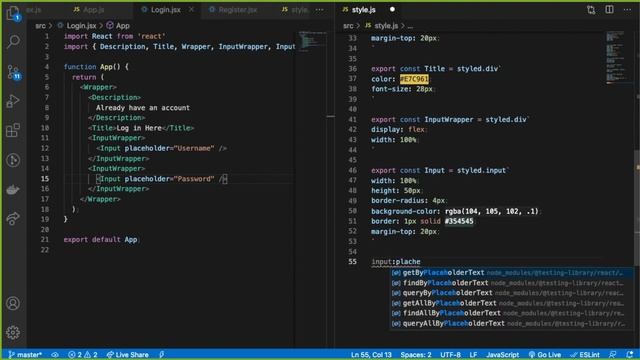640x360 pixels.
Task: Click the rgba(104, 105, 102, .1) color value
Action: pos(491,211)
